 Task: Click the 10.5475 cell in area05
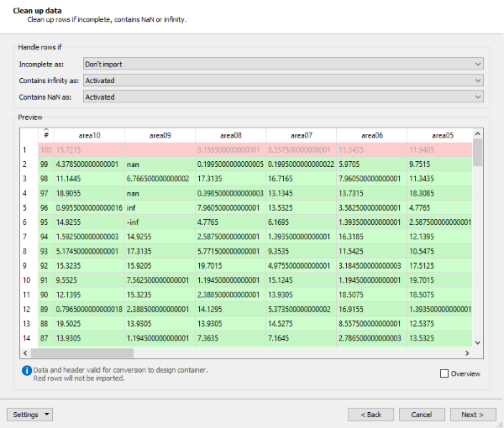coord(439,251)
